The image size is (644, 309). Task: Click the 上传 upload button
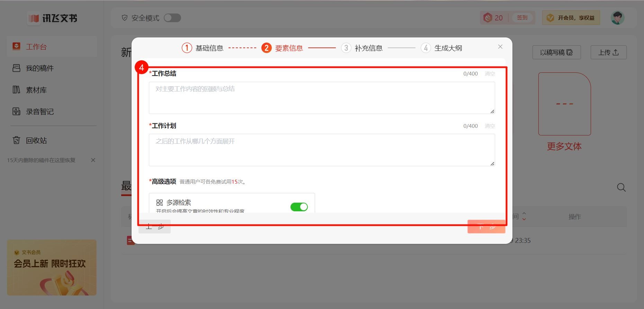pyautogui.click(x=609, y=52)
